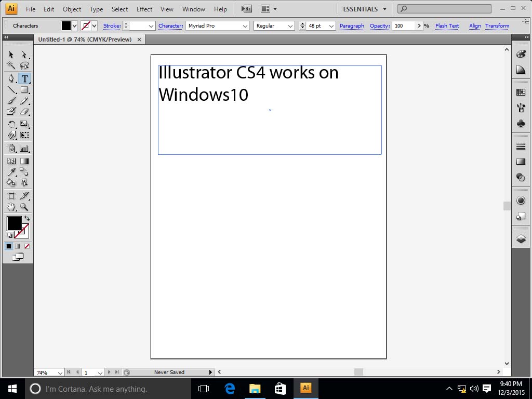Image resolution: width=532 pixels, height=399 pixels.
Task: Open the Opacity panel link
Action: 380,26
